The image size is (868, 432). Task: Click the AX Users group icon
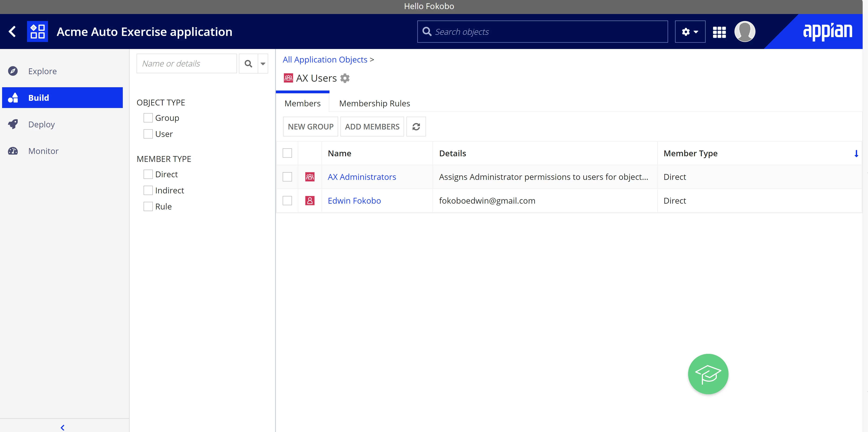pos(288,78)
